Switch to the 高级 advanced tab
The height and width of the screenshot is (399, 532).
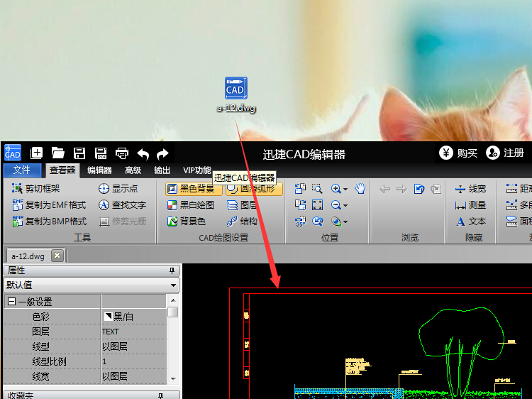coord(133,170)
